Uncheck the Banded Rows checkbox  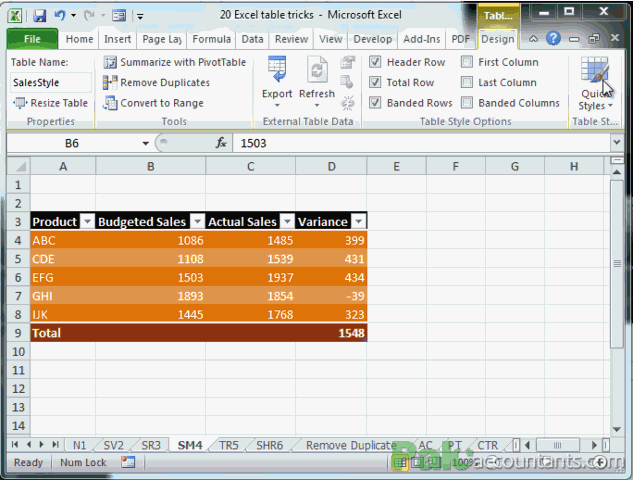click(375, 103)
